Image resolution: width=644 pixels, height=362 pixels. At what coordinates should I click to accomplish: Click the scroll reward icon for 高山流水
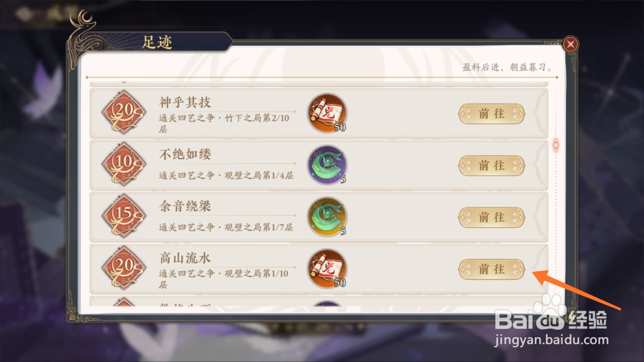click(327, 269)
